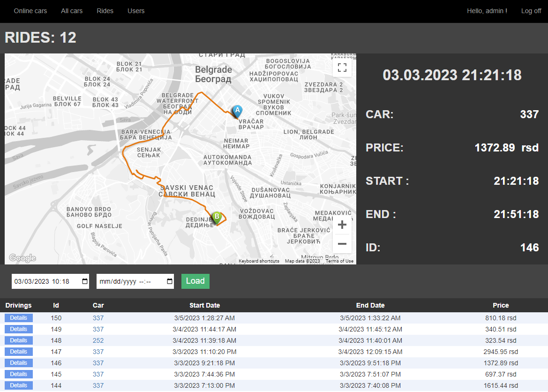Navigate to Users page
This screenshot has width=548, height=392.
(136, 11)
